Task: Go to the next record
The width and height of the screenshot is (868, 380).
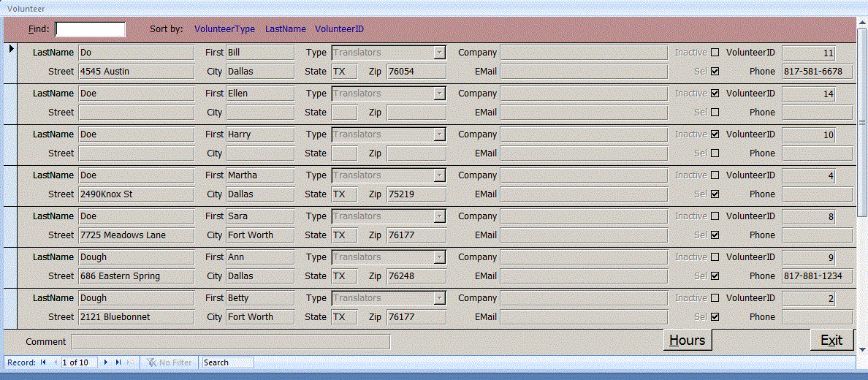Action: [x=106, y=362]
